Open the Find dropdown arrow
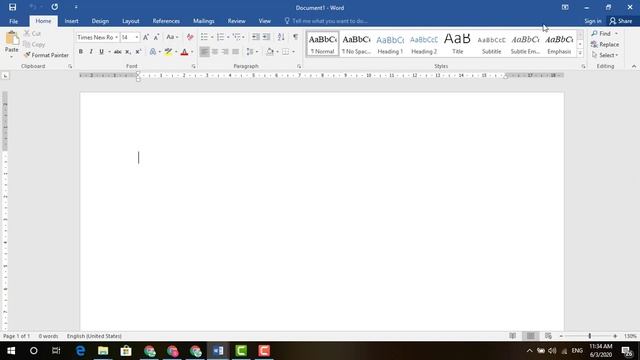 tap(616, 33)
